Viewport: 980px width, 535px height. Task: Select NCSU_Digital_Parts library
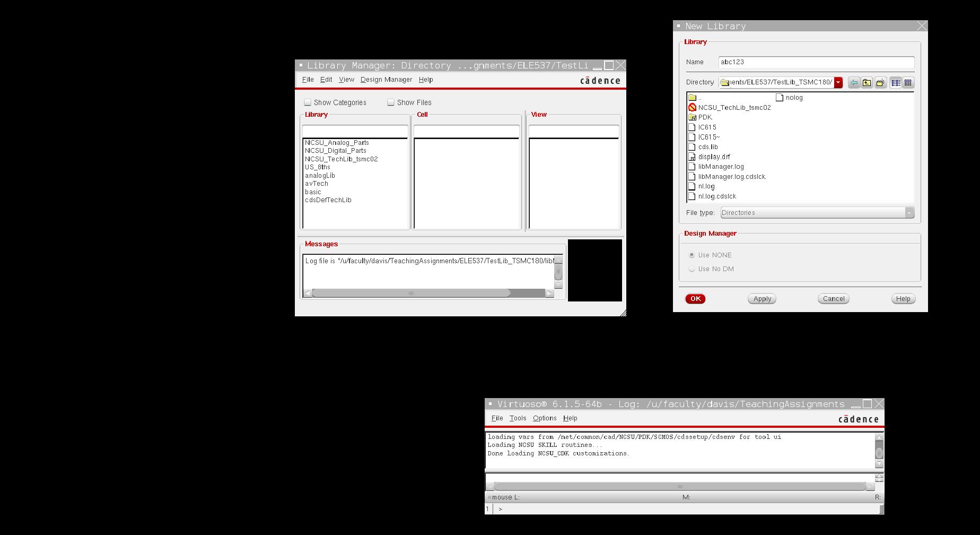point(335,151)
